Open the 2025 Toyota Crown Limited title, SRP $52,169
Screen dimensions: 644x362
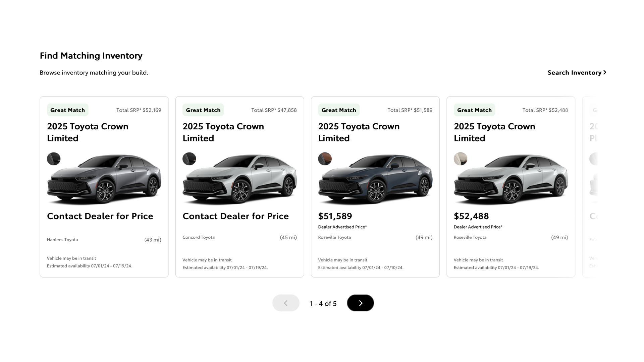tap(88, 132)
